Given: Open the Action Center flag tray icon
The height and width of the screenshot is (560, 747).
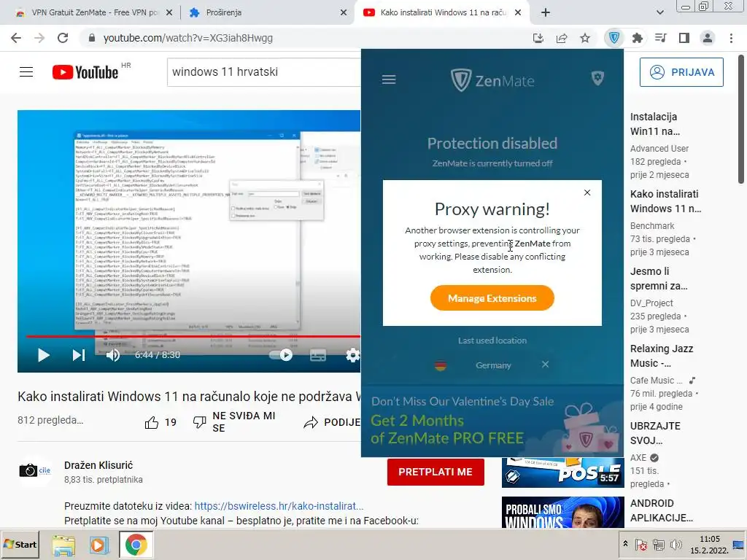Looking at the screenshot, I should [x=641, y=545].
